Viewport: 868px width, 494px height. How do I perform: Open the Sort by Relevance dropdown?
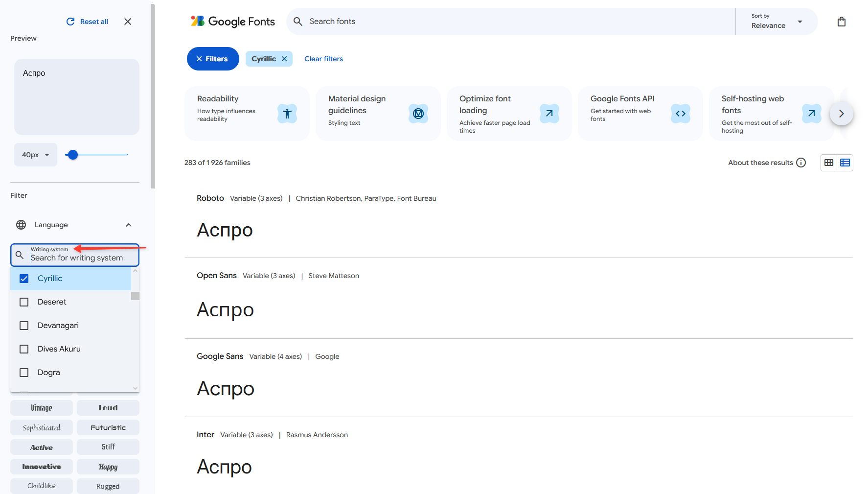tap(777, 22)
